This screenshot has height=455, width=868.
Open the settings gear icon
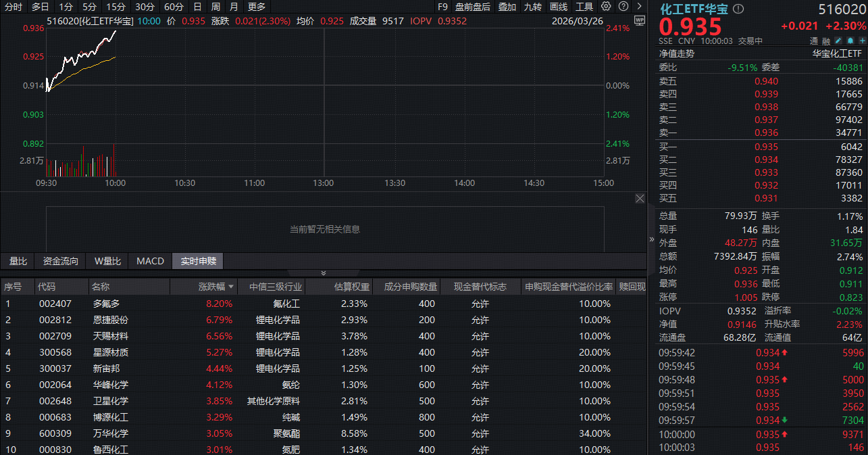[606, 7]
